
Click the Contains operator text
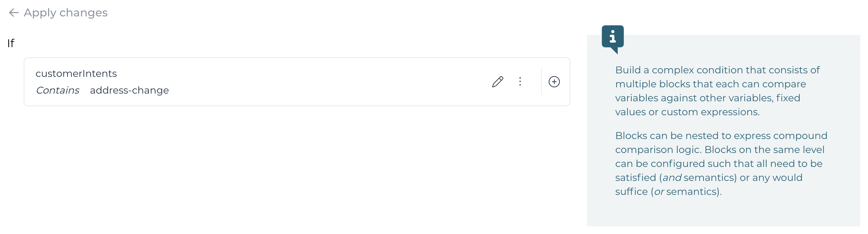pyautogui.click(x=58, y=90)
